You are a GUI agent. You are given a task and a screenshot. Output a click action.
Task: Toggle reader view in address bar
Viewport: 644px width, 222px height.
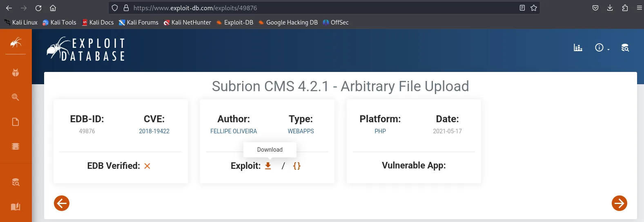point(522,8)
